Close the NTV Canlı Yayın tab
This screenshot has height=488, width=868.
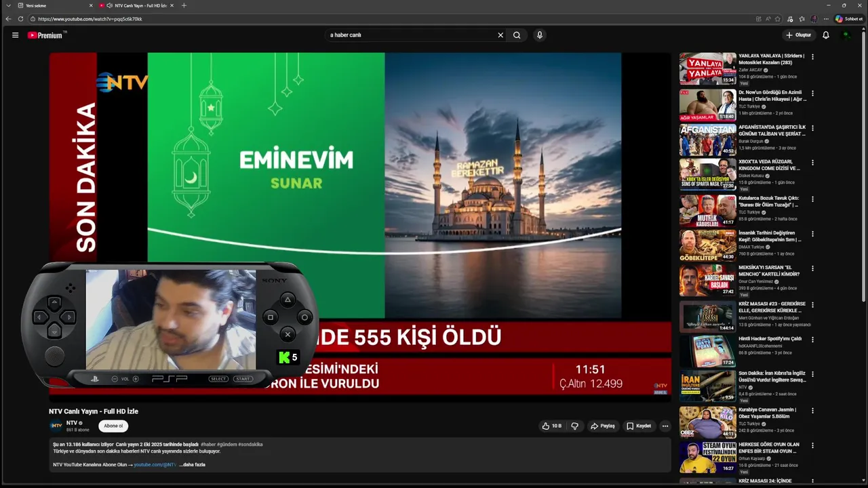[x=172, y=5]
